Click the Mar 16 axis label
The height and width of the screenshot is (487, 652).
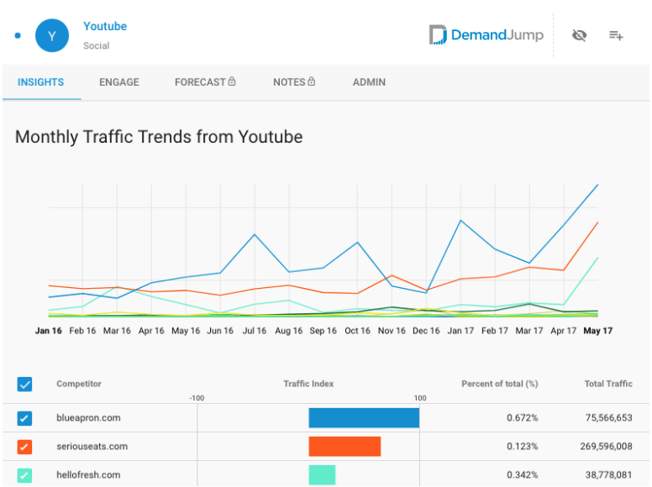[117, 331]
